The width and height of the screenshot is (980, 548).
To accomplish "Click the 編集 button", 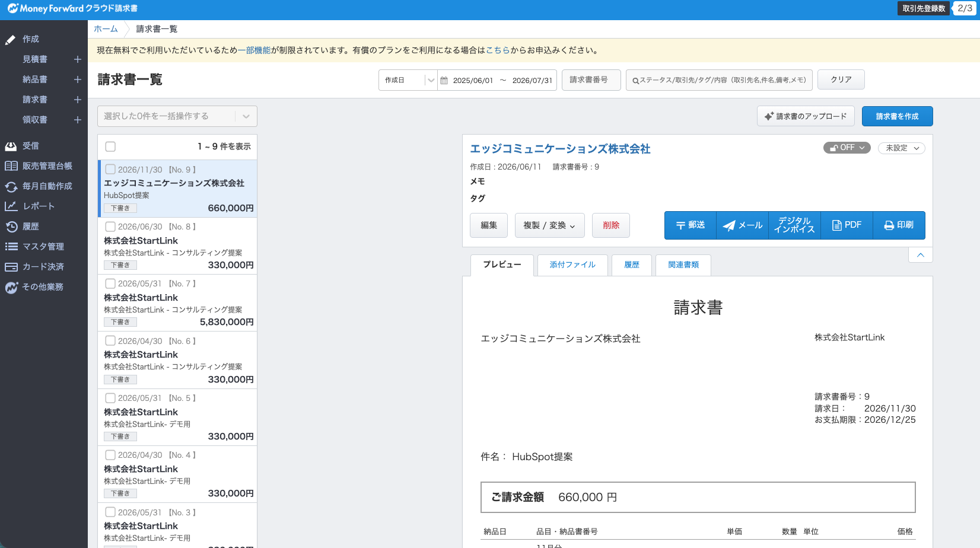I will 489,225.
